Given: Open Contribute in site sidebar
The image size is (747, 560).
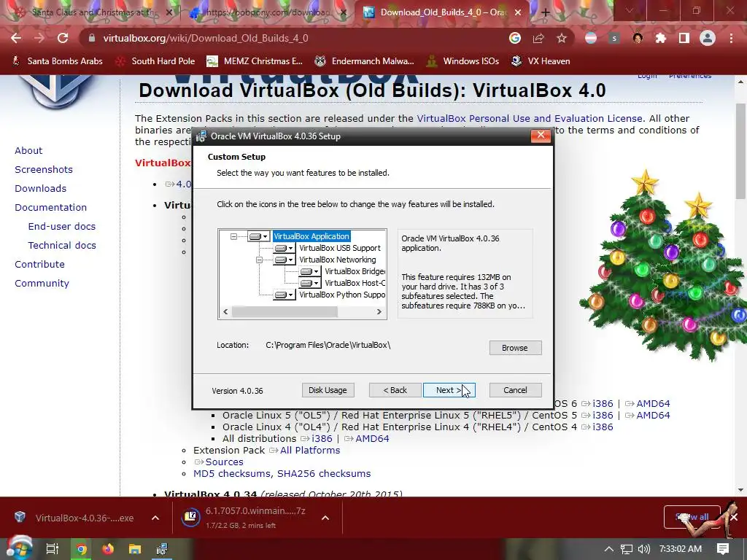Looking at the screenshot, I should click(39, 264).
